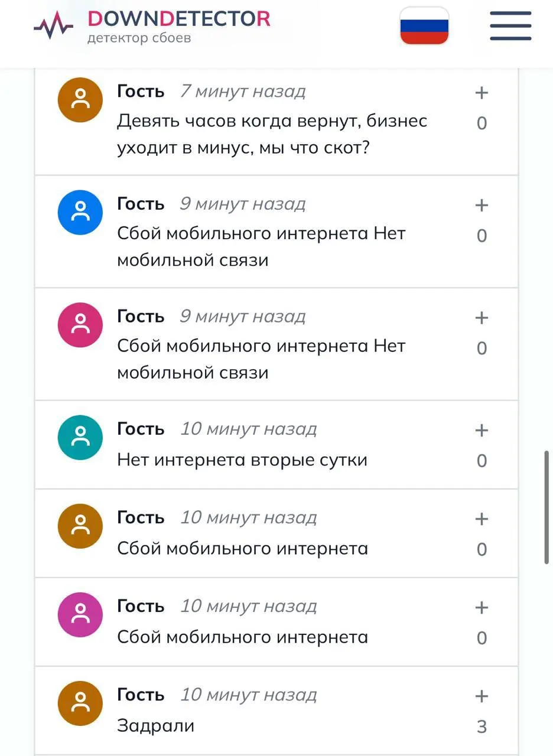This screenshot has height=756, width=553.
Task: Click 'детектор сбоев' subtitle text
Action: pyautogui.click(x=139, y=38)
